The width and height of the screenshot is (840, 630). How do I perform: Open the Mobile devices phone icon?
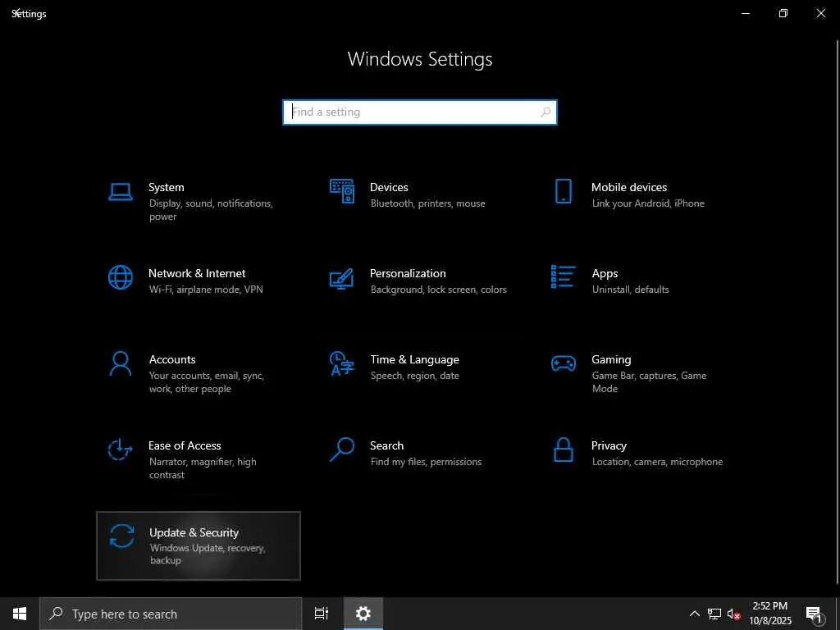[563, 191]
